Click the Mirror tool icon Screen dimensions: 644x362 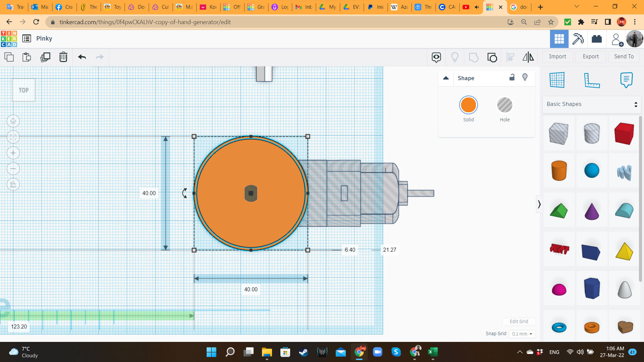(528, 57)
